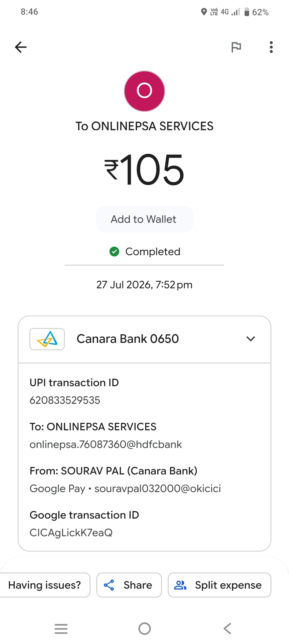289x644 pixels.
Task: Open the three-dot overflow menu
Action: tap(271, 47)
